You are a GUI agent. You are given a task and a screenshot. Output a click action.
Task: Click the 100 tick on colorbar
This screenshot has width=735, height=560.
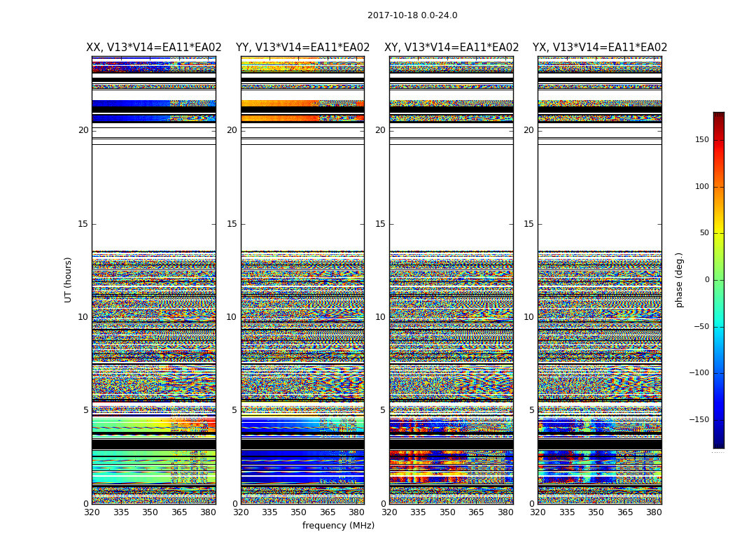coord(701,186)
